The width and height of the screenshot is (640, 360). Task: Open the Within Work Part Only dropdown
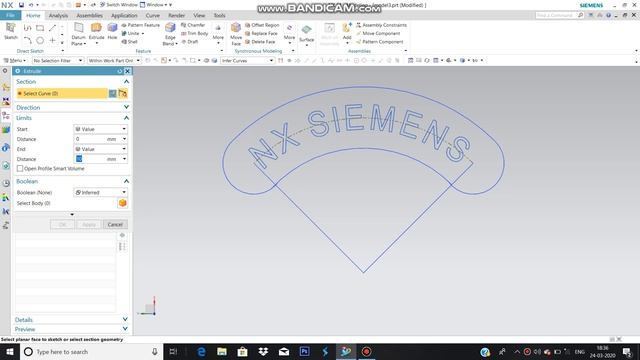tap(114, 60)
